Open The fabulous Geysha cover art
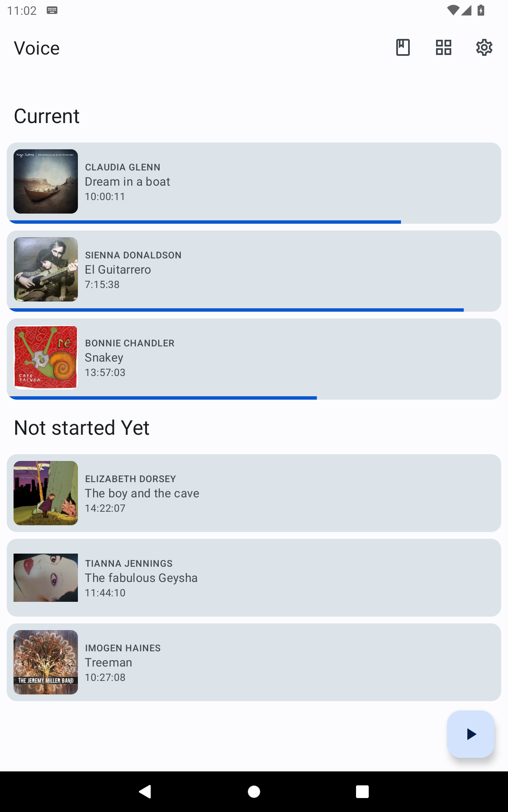Viewport: 508px width, 812px height. coord(46,578)
